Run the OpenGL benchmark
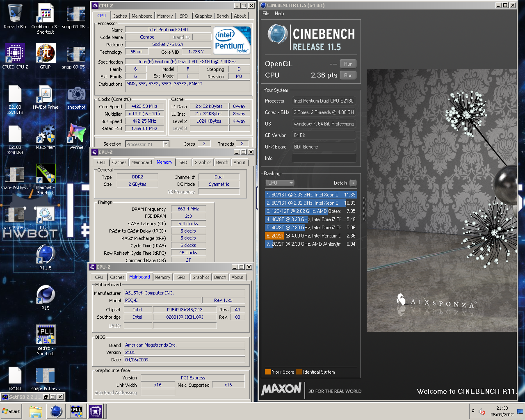 (348, 64)
